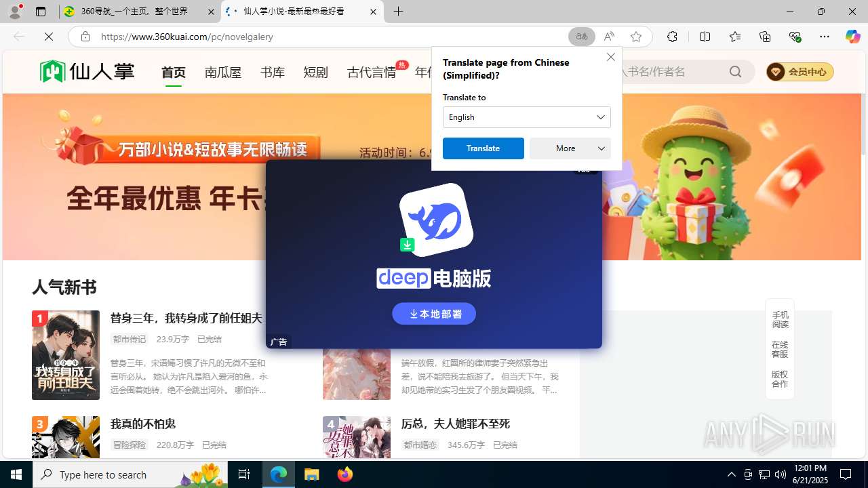Image resolution: width=868 pixels, height=488 pixels.
Task: Select the 首页 nav tab
Action: tap(174, 72)
